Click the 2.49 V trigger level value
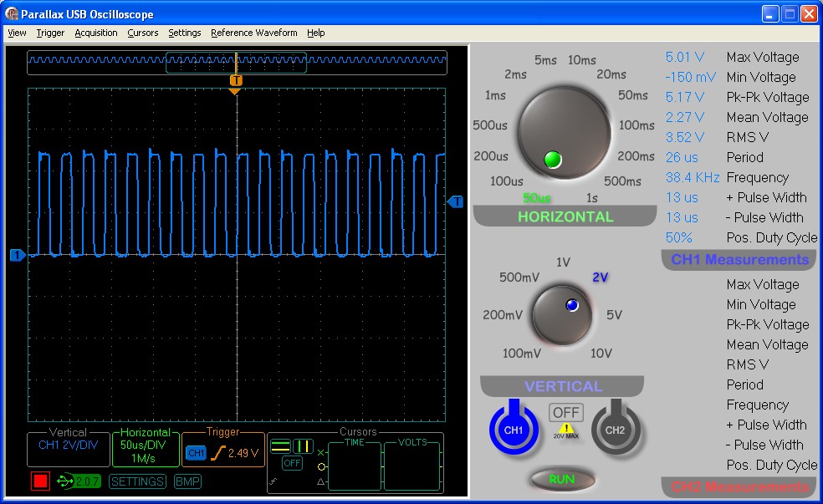Image resolution: width=823 pixels, height=504 pixels. point(243,453)
